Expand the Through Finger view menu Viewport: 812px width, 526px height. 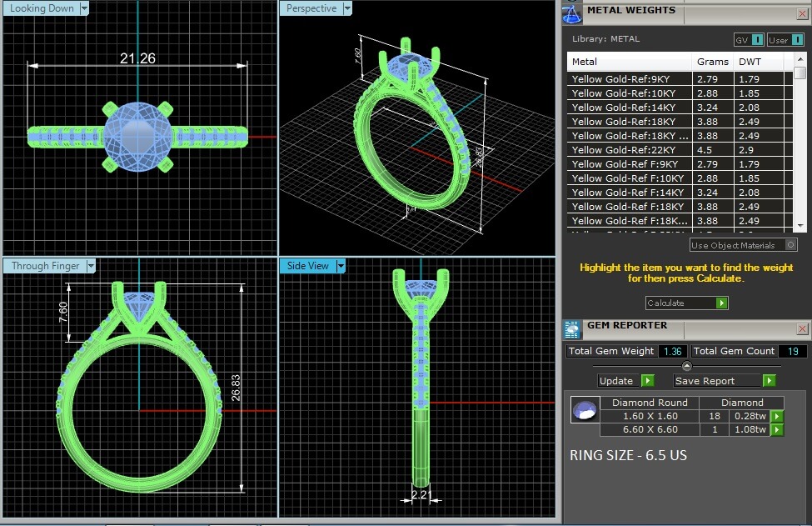[x=91, y=266]
